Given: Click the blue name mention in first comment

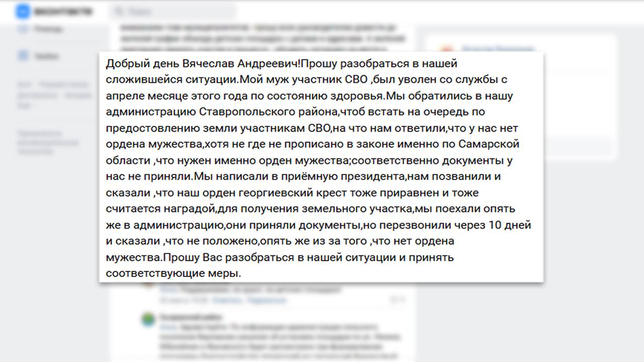Looking at the screenshot, I should tap(168, 290).
